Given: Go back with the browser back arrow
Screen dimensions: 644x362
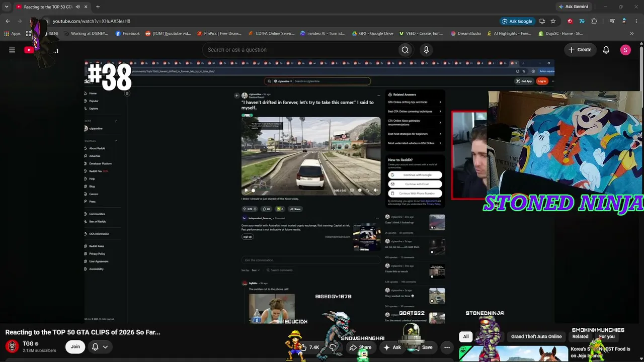Looking at the screenshot, I should point(8,21).
